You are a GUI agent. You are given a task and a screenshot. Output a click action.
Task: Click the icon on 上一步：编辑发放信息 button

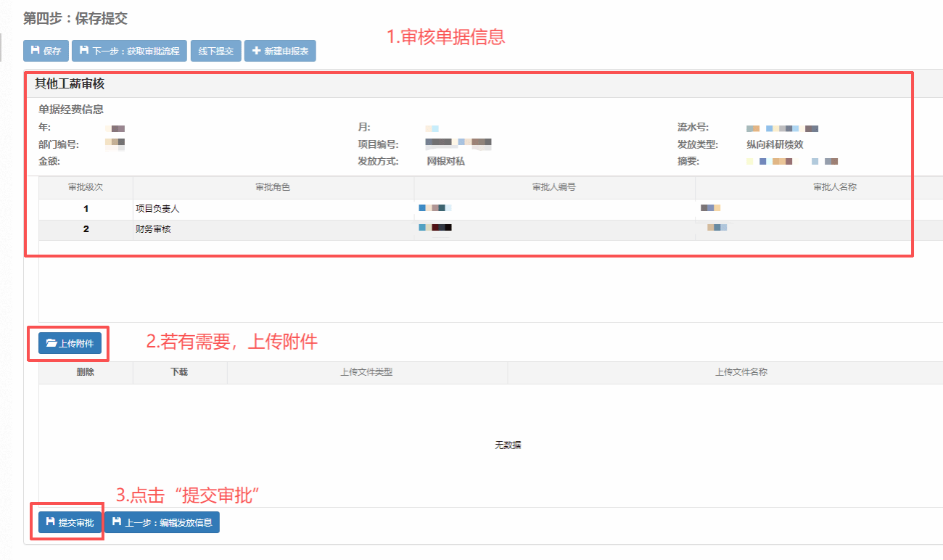tap(117, 522)
